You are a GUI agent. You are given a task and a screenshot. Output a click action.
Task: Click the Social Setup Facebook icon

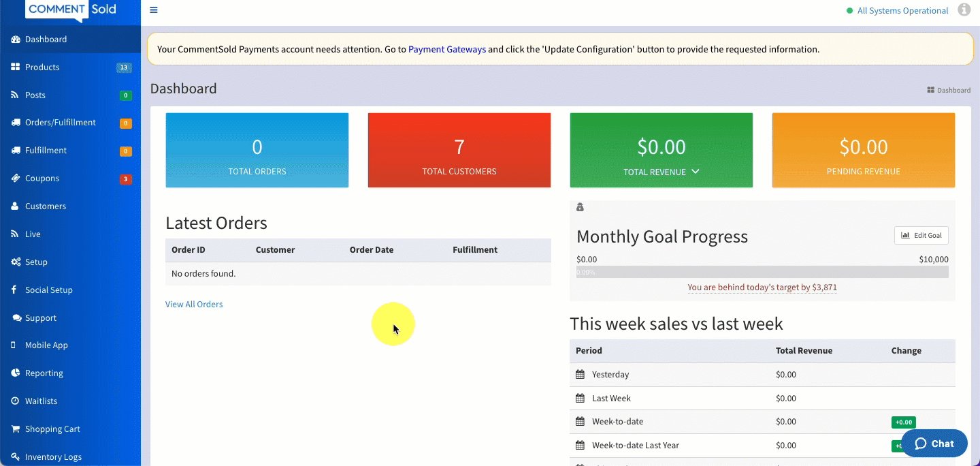point(14,290)
